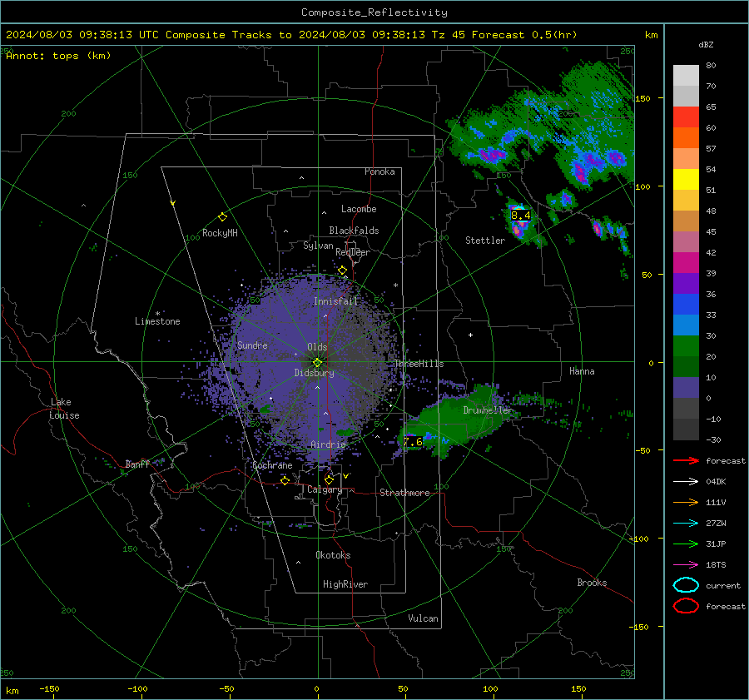The image size is (749, 700).
Task: Click the magenta 18TS arrow legend
Action: click(686, 565)
